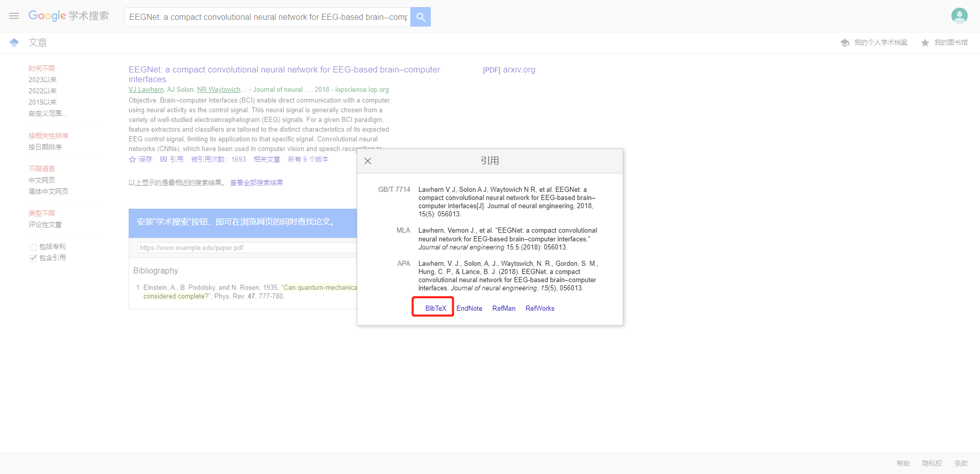The height and width of the screenshot is (474, 980).
Task: Open the EEGNet paper title link
Action: point(284,74)
